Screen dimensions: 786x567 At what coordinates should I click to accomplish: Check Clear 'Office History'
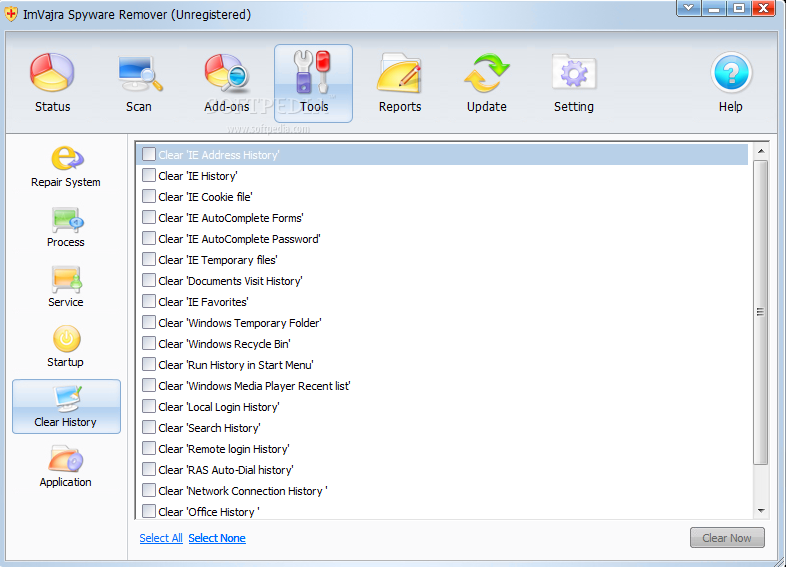pyautogui.click(x=148, y=511)
